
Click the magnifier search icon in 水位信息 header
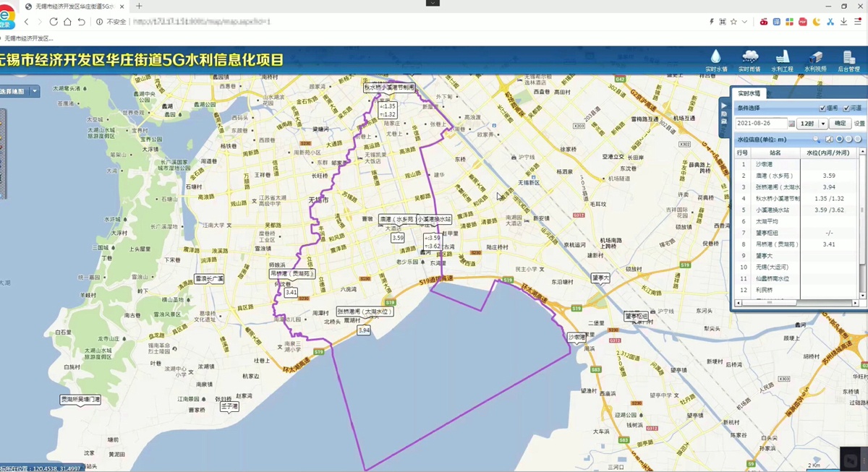tap(817, 139)
